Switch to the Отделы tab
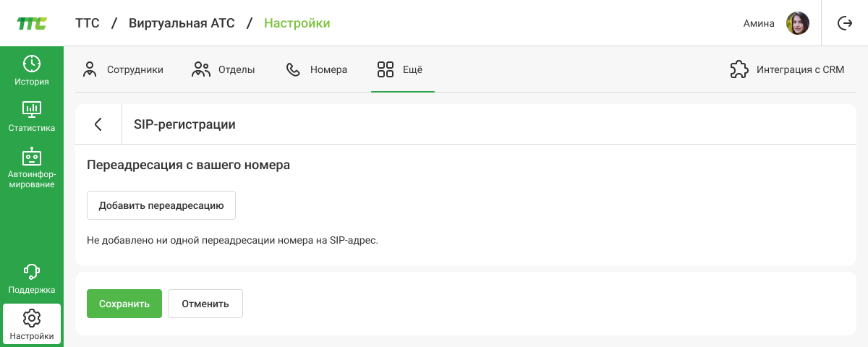The width and height of the screenshot is (868, 347). pyautogui.click(x=223, y=69)
